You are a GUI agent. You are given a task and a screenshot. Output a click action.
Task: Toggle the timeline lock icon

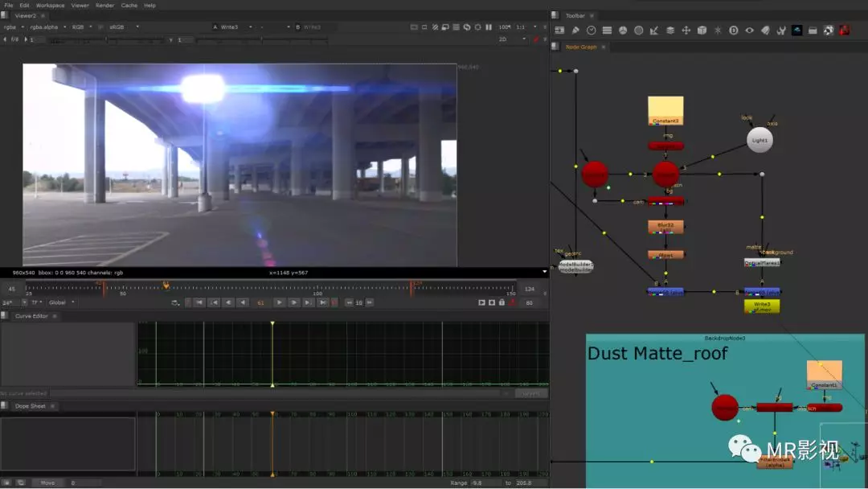[502, 302]
